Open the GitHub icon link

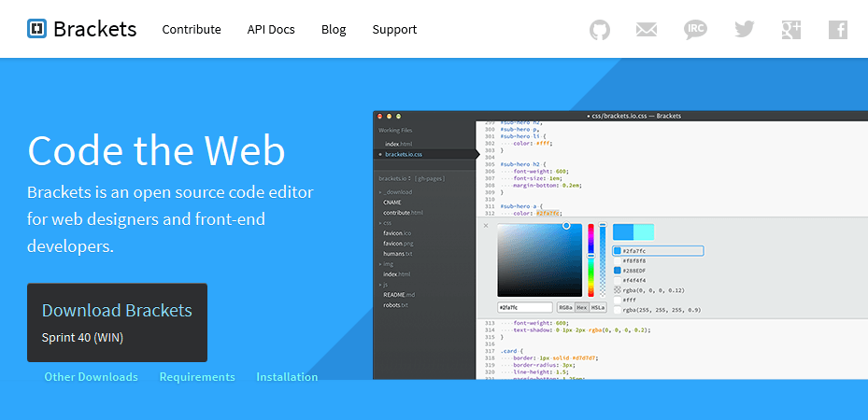[600, 30]
